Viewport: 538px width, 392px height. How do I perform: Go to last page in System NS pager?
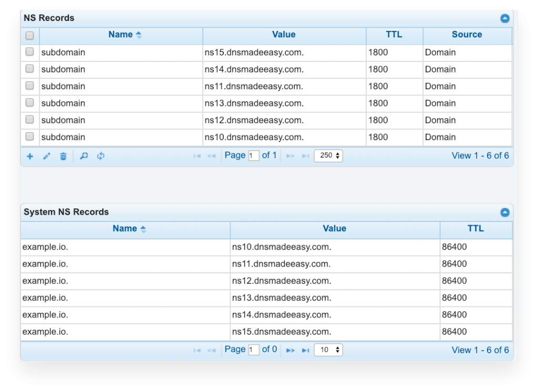[x=305, y=350]
